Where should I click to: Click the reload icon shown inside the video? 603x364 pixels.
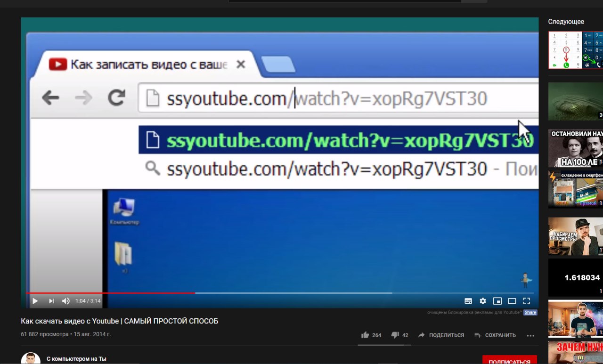(116, 97)
